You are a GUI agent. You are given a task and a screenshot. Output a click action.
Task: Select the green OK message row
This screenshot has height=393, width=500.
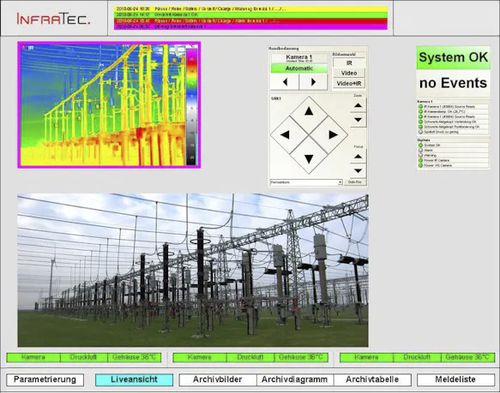(251, 15)
